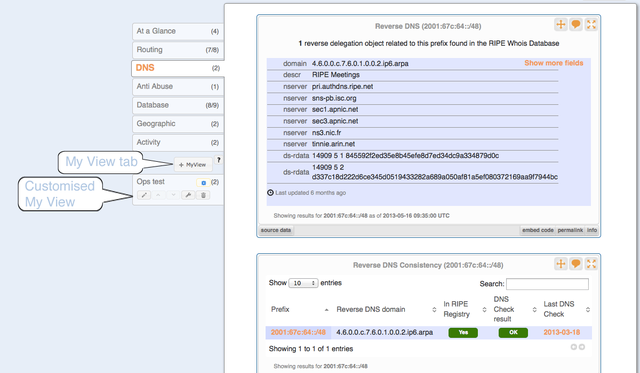Click the permalink button
The image size is (640, 373).
pos(570,230)
